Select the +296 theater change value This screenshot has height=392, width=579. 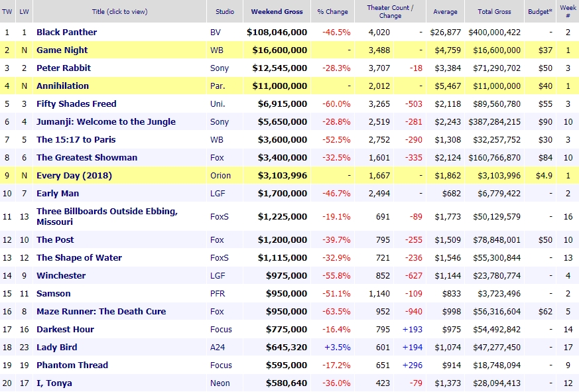click(412, 365)
